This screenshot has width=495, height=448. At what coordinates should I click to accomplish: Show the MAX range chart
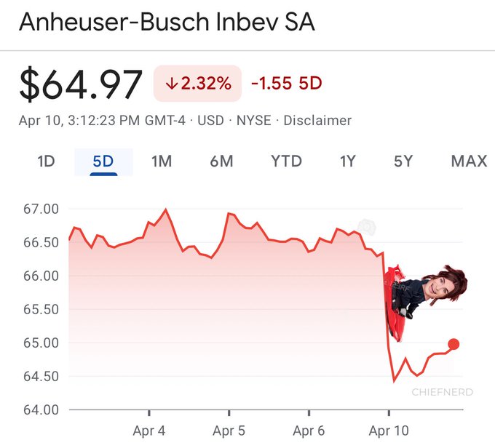coord(469,161)
